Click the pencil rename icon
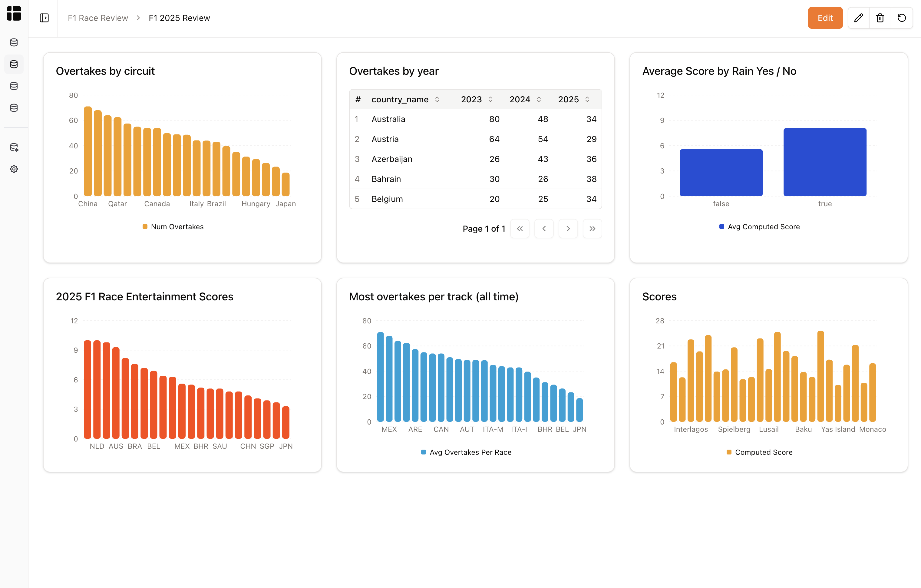921x588 pixels. tap(858, 18)
